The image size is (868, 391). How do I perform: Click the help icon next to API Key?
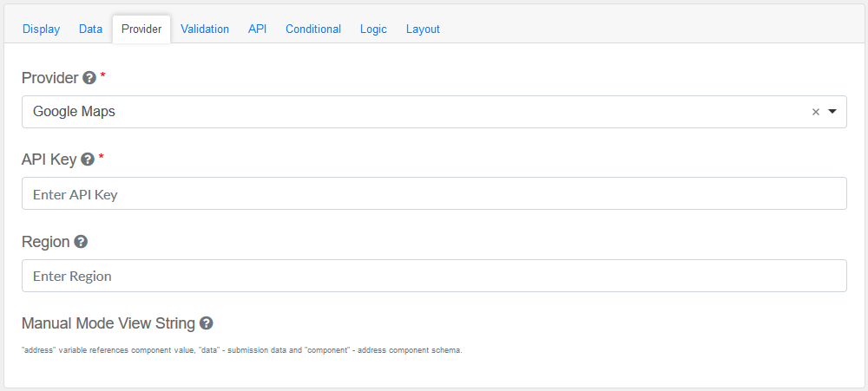pos(87,160)
